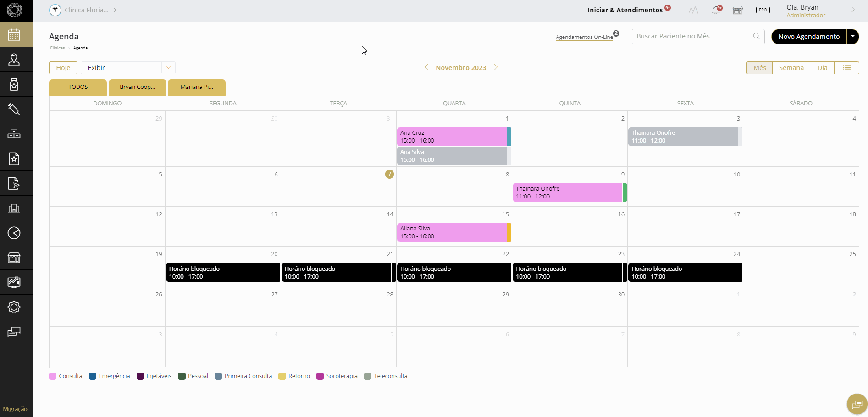The image size is (868, 417).
Task: Open the calendar agenda sidebar icon
Action: click(x=14, y=35)
